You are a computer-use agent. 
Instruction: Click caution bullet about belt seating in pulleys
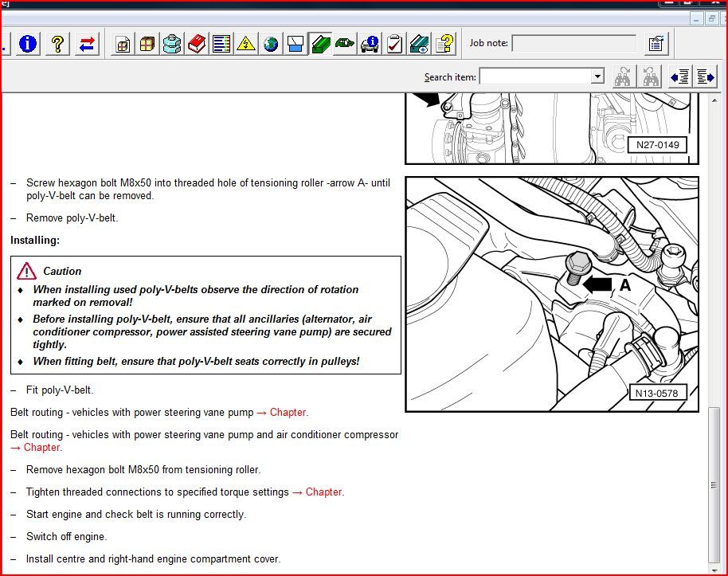click(196, 362)
